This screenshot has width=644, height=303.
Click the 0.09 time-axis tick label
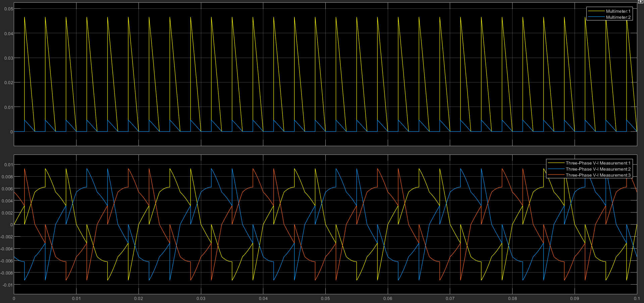(575, 298)
